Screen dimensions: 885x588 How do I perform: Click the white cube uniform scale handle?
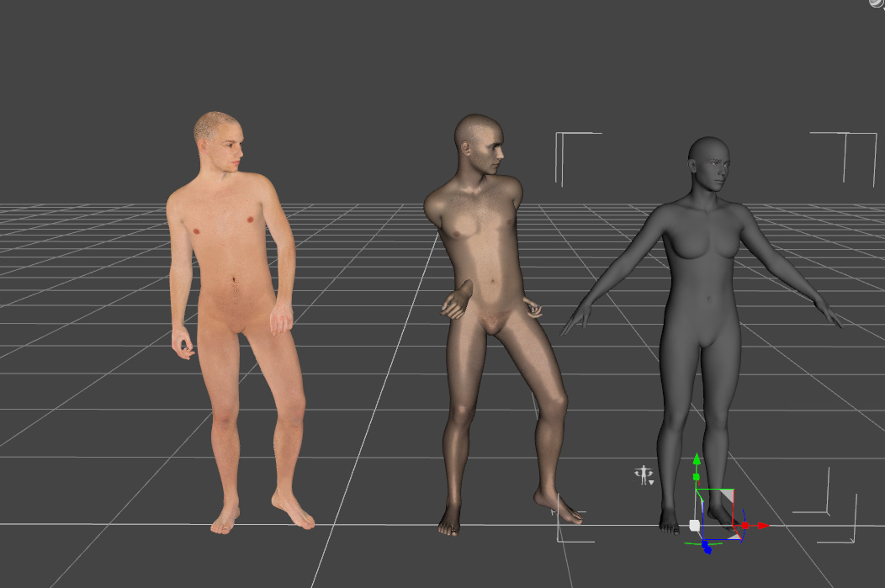[x=695, y=526]
